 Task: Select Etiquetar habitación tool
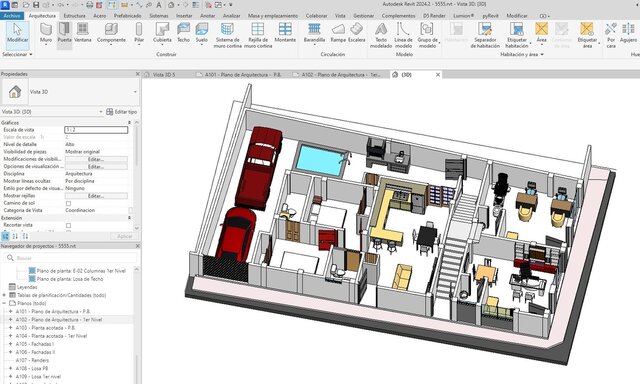click(x=517, y=35)
